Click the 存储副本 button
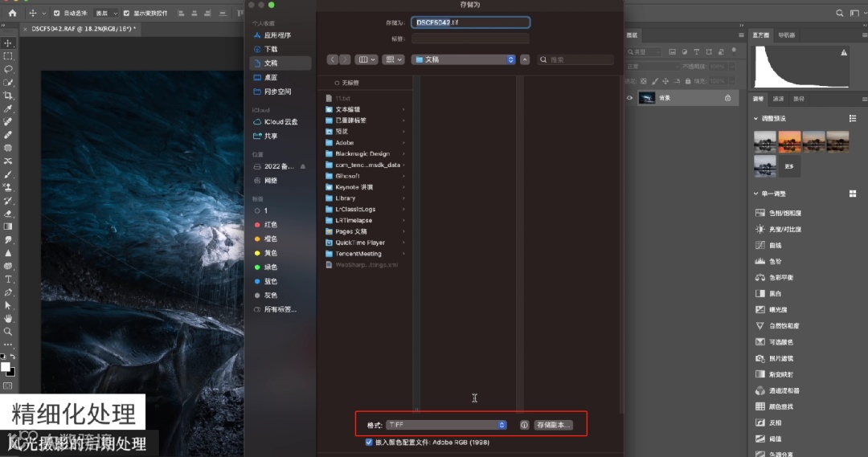The width and height of the screenshot is (868, 457). [553, 425]
